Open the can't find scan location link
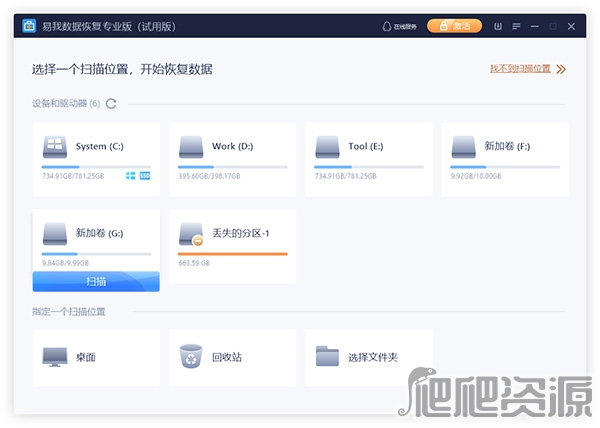The image size is (600, 428). [x=520, y=69]
